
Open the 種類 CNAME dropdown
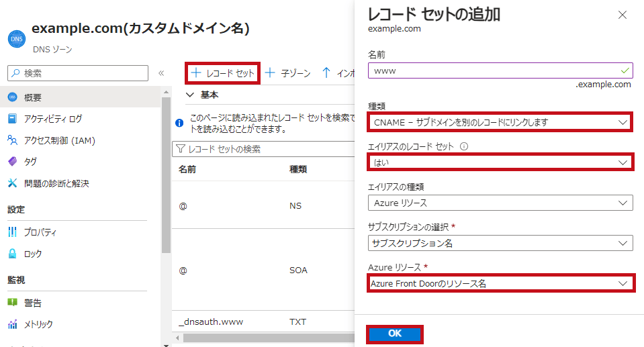[x=500, y=122]
